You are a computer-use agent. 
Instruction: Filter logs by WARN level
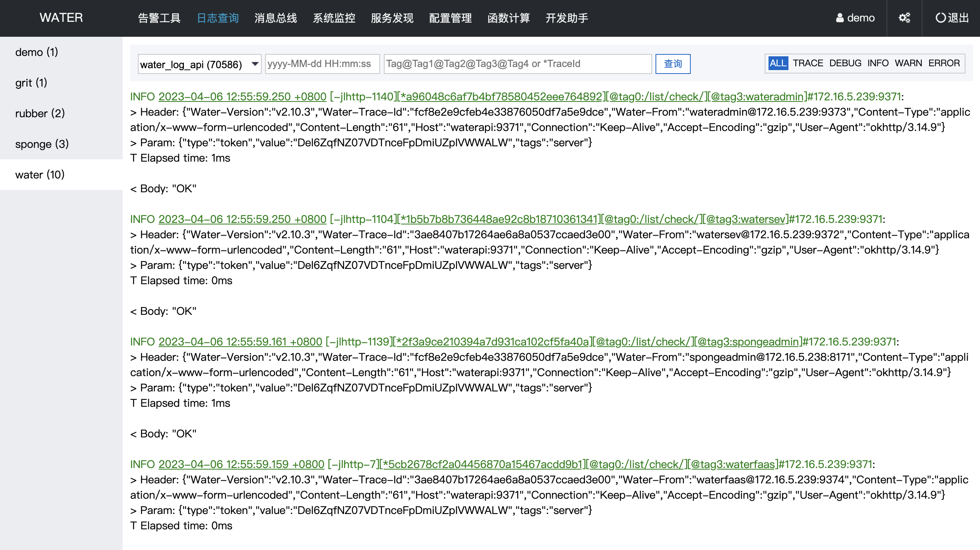908,63
